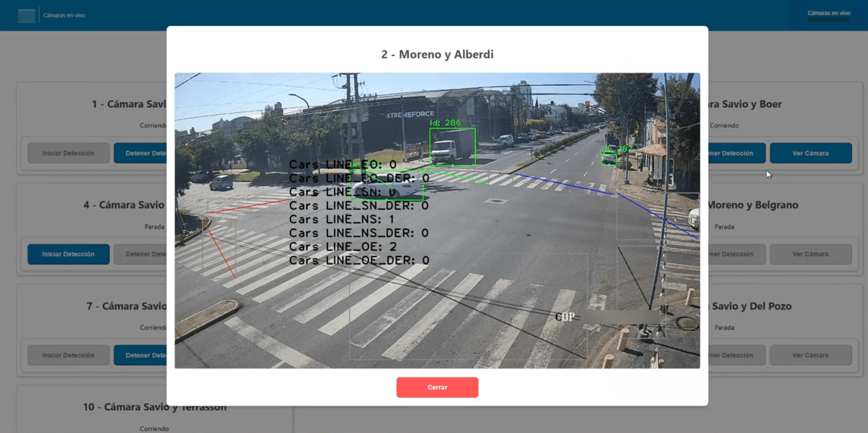Select the '10 - Cámara Savio y Terrasson' card title
This screenshot has width=868, height=433.
155,407
